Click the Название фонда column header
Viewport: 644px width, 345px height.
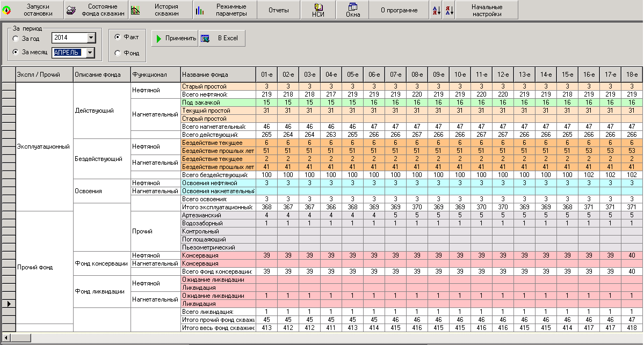point(218,75)
